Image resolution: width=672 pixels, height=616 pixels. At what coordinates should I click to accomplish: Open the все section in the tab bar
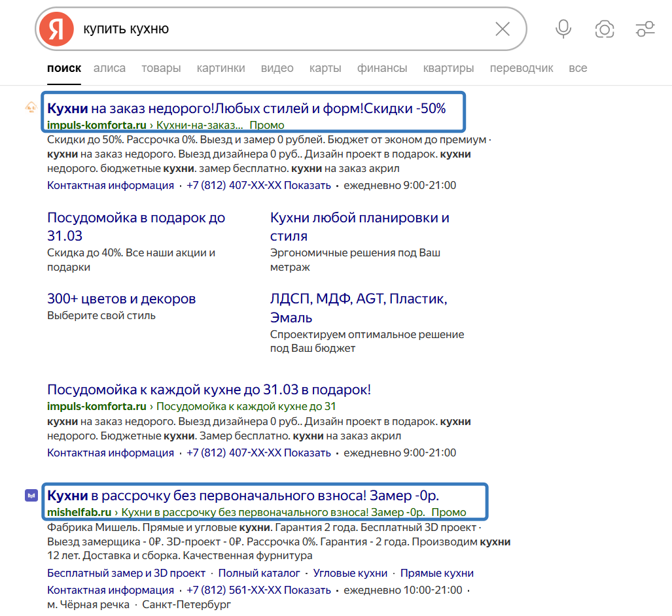(578, 68)
